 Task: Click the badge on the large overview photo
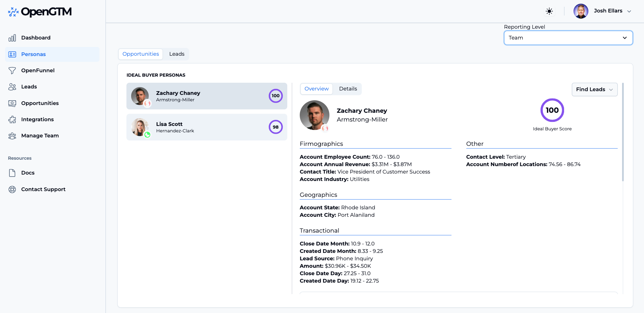pos(325,128)
